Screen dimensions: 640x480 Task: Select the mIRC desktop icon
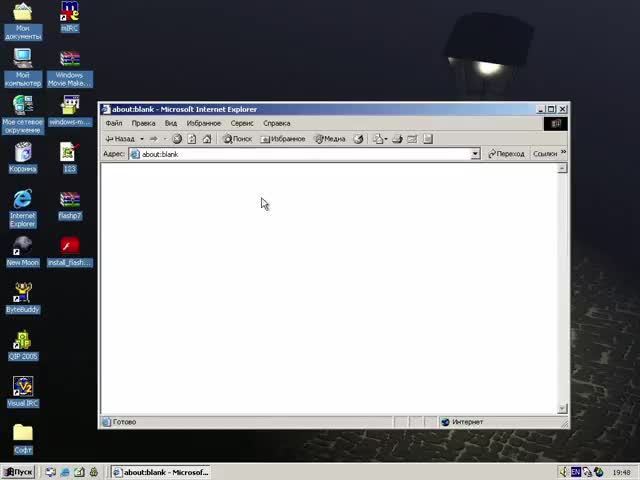point(70,16)
